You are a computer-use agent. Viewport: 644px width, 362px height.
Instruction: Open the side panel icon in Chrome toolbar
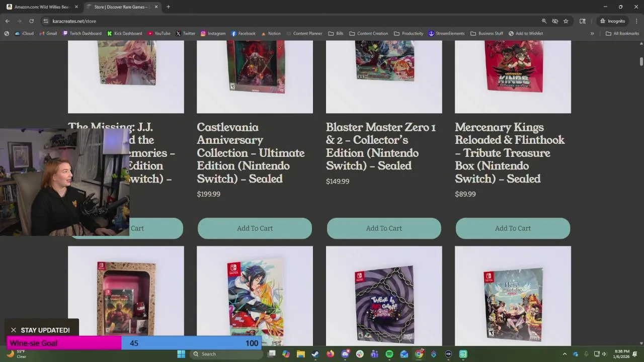[583, 21]
